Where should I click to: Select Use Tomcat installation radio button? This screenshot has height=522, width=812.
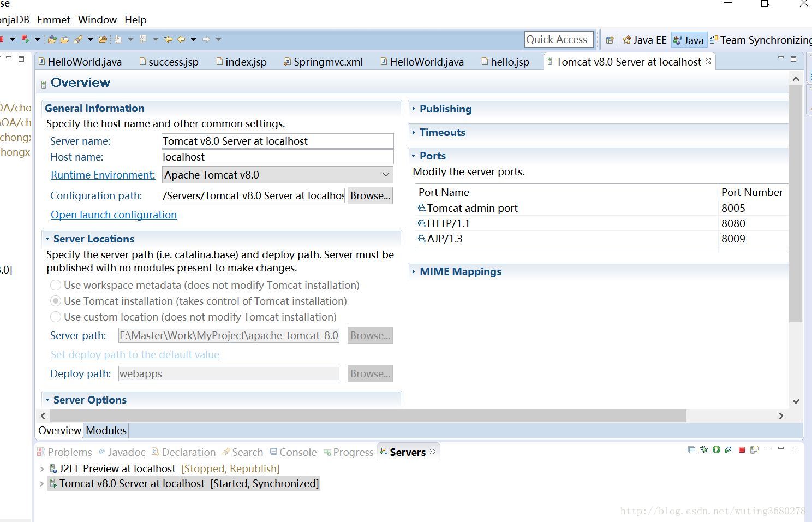point(55,301)
